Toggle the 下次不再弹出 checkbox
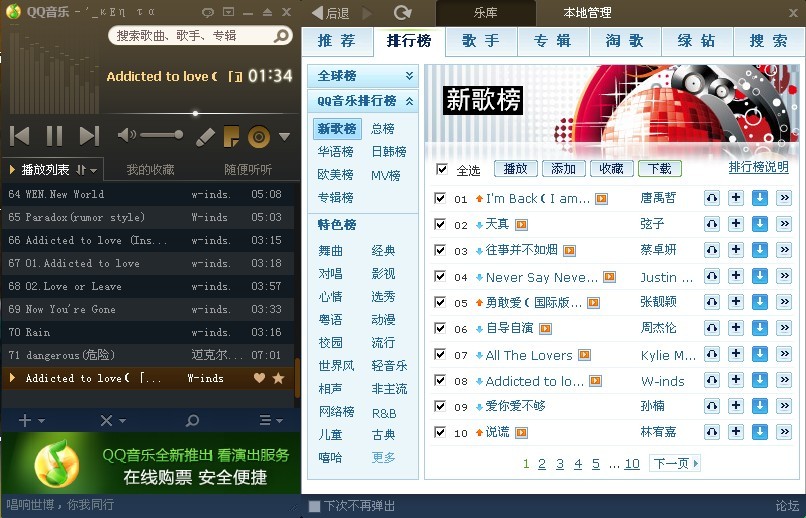 pyautogui.click(x=314, y=506)
